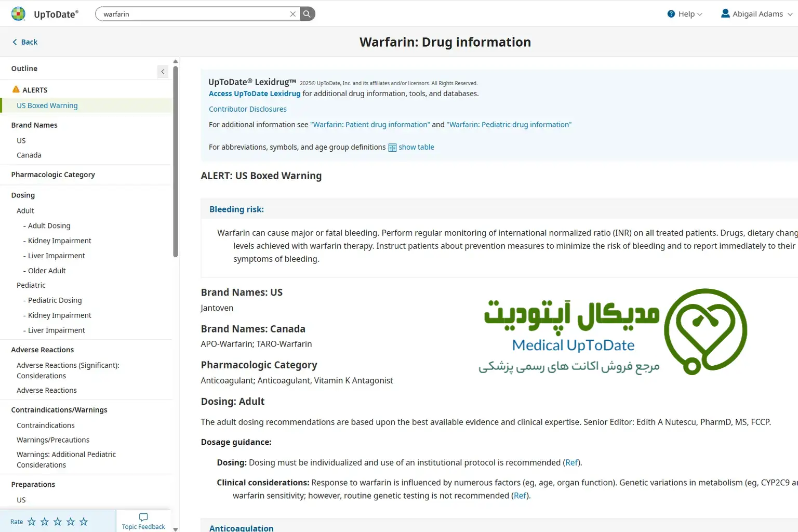
Task: Clear the warfarin search text
Action: (293, 14)
